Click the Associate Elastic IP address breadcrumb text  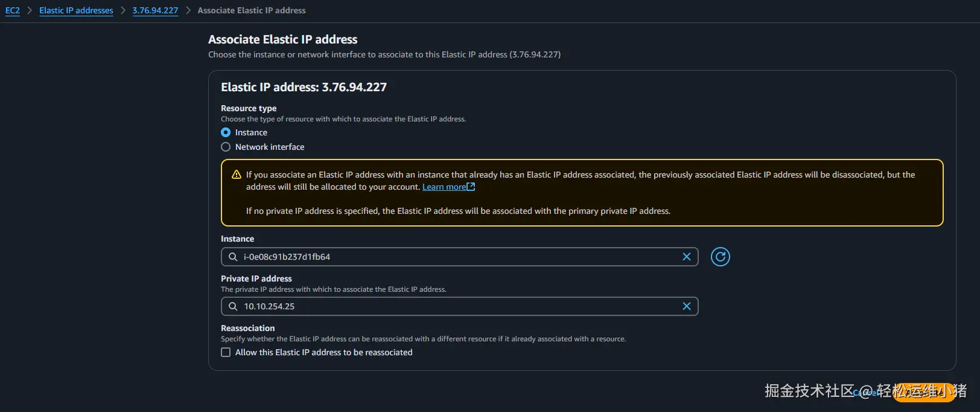252,10
